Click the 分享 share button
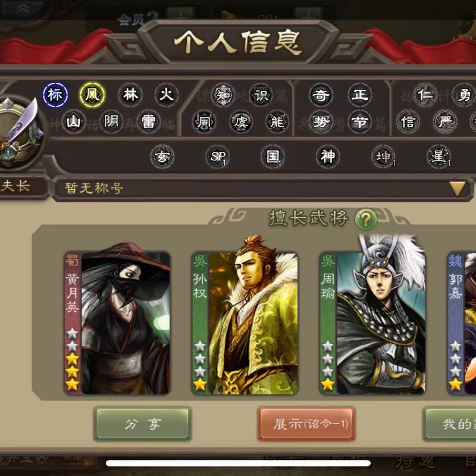The height and width of the screenshot is (476, 476). 143,424
